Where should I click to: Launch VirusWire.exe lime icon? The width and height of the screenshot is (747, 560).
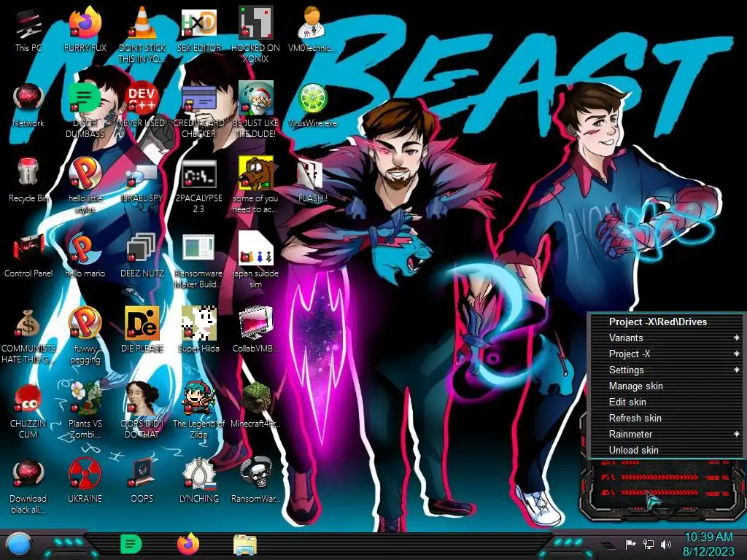312,105
